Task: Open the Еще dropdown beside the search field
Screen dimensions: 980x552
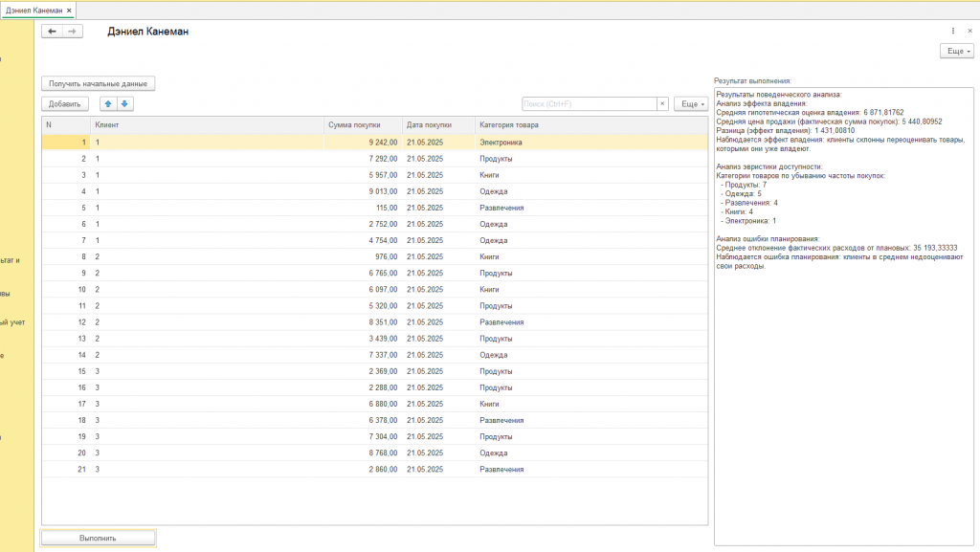Action: [x=691, y=103]
